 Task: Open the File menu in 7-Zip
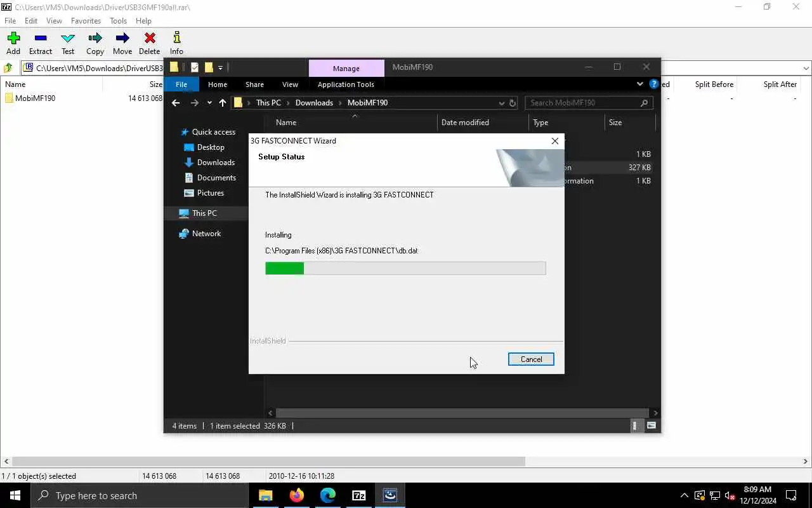(10, 21)
